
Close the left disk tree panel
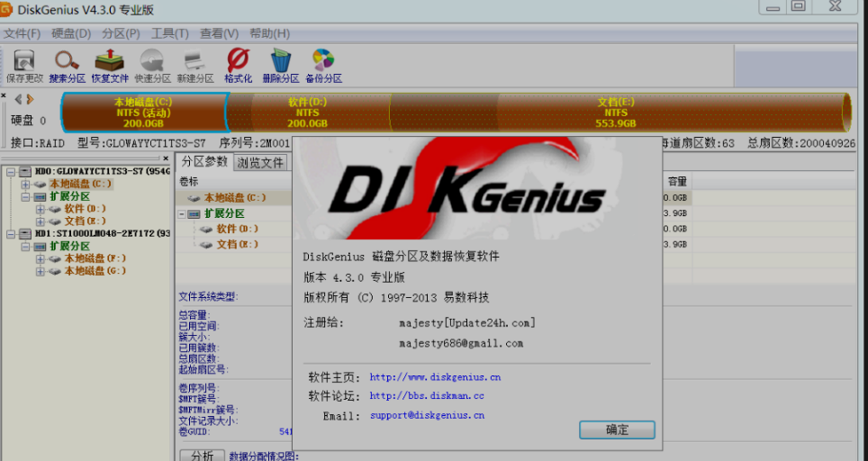pos(166,158)
